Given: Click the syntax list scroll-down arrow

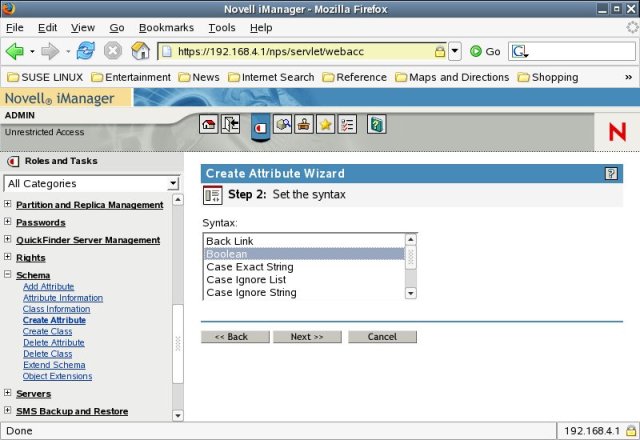Looking at the screenshot, I should click(411, 293).
